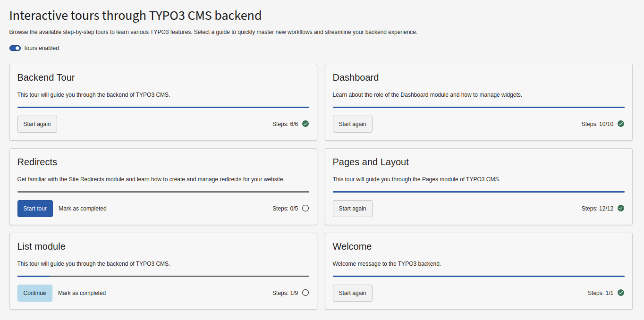Click the Welcome tour progress bar
This screenshot has height=320, width=644.
[x=479, y=276]
